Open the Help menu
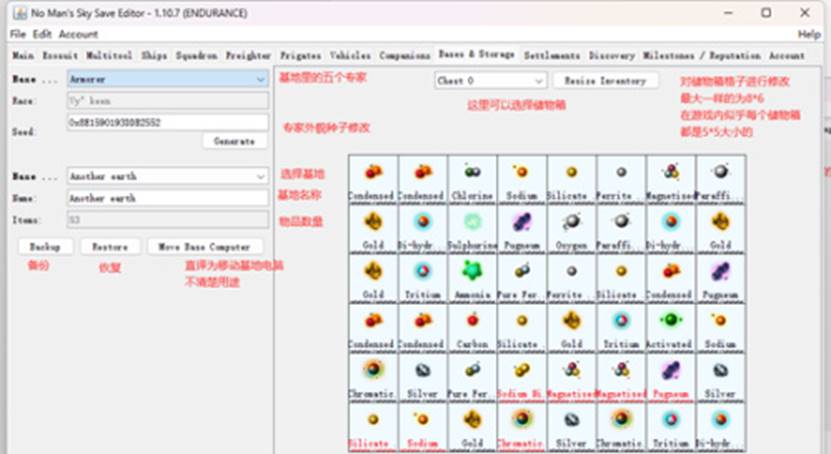Viewport: 831px width, 454px height. 809,34
